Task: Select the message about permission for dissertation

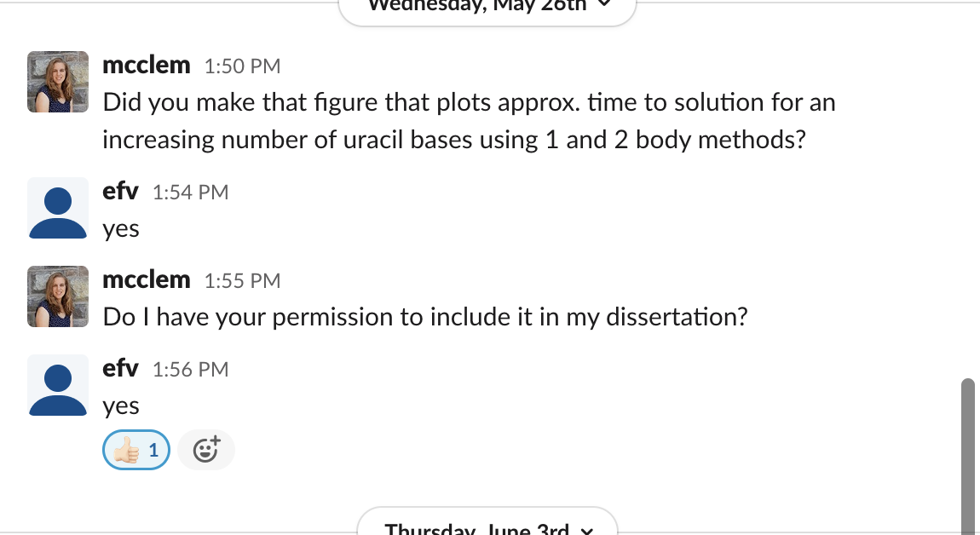Action: [x=425, y=317]
